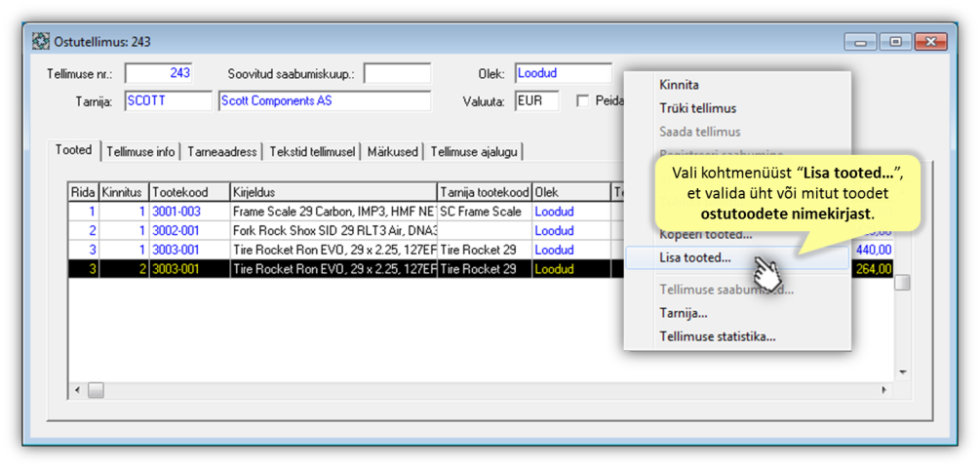The width and height of the screenshot is (980, 468).
Task: Click the Tellimuse nr. input field
Action: [160, 74]
